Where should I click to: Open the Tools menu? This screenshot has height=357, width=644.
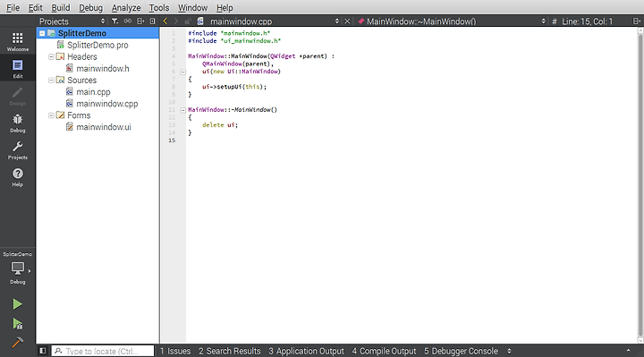(159, 8)
